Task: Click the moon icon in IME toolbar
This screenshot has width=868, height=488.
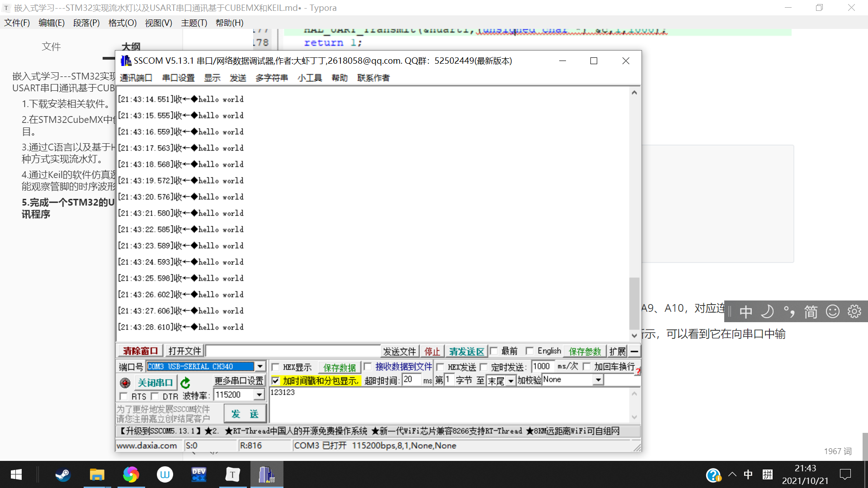Action: pyautogui.click(x=767, y=311)
